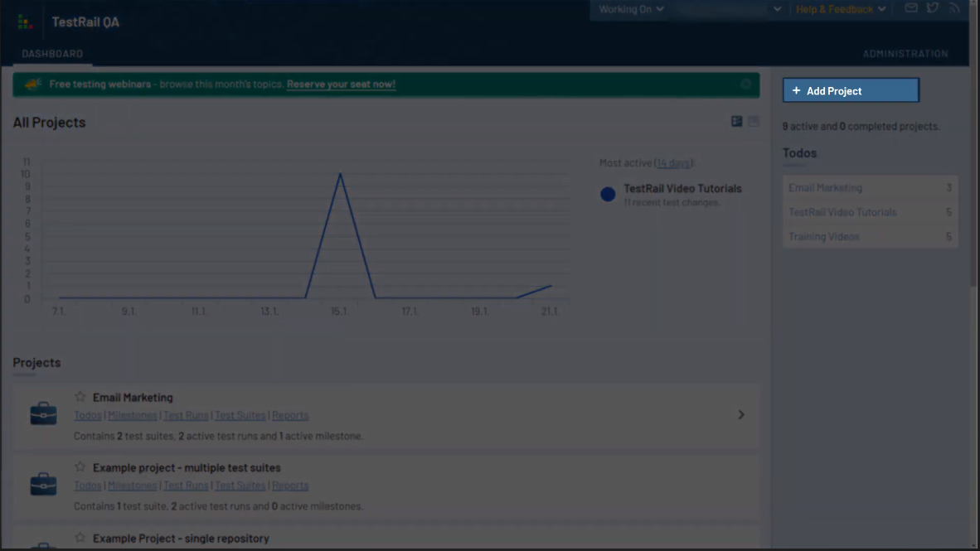Click briefcase icon for multiple test suites project

43,484
